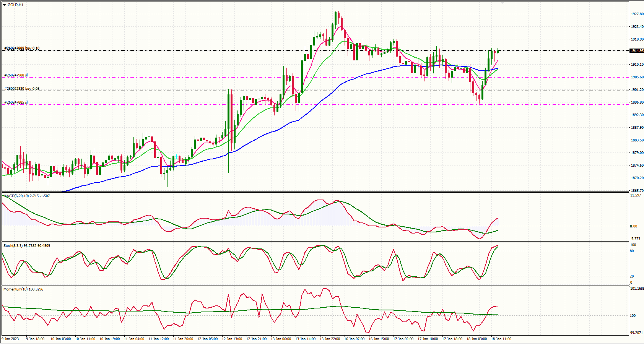Click price axis value 1901.20

[637, 90]
